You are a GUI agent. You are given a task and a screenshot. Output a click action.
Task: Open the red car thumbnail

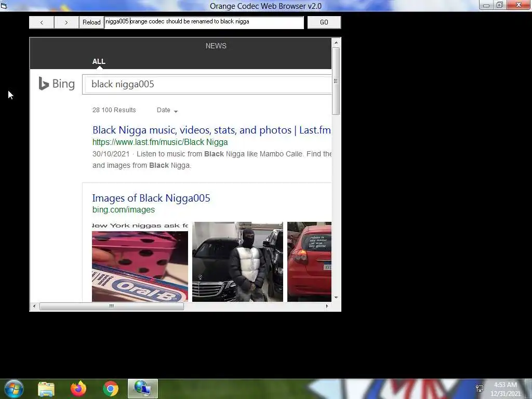(x=309, y=262)
